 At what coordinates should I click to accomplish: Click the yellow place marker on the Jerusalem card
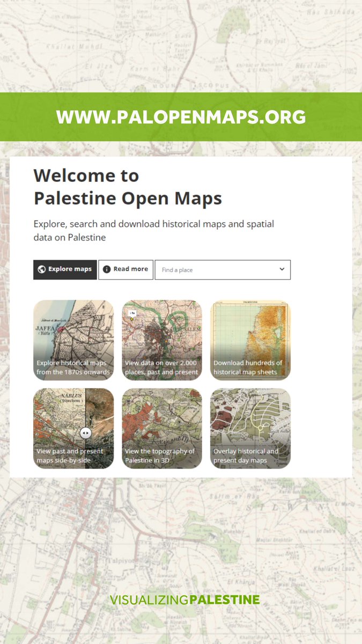131,318
